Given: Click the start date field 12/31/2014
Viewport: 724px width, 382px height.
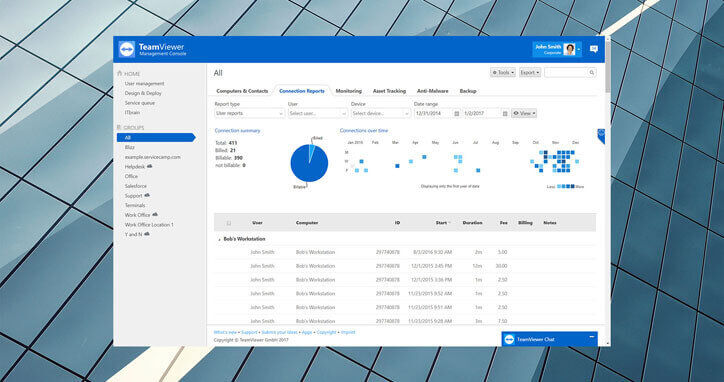Looking at the screenshot, I should (x=433, y=113).
